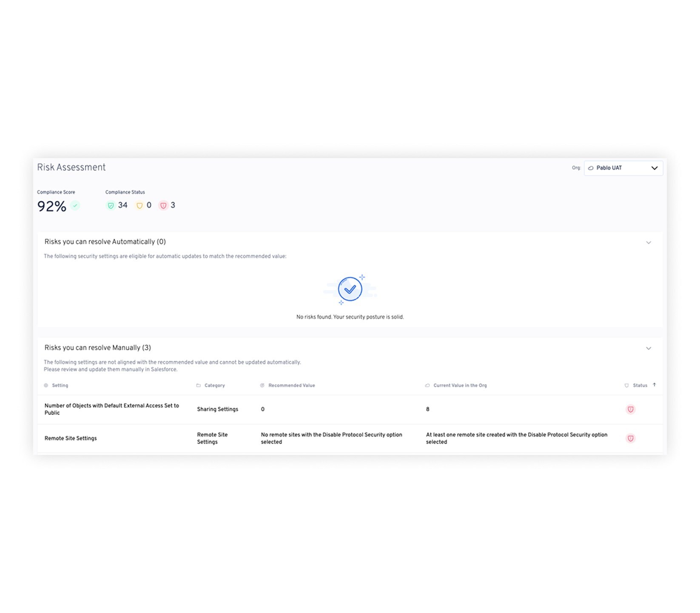Click the red non-compliant shield icon
The image size is (700, 613).
pyautogui.click(x=163, y=206)
